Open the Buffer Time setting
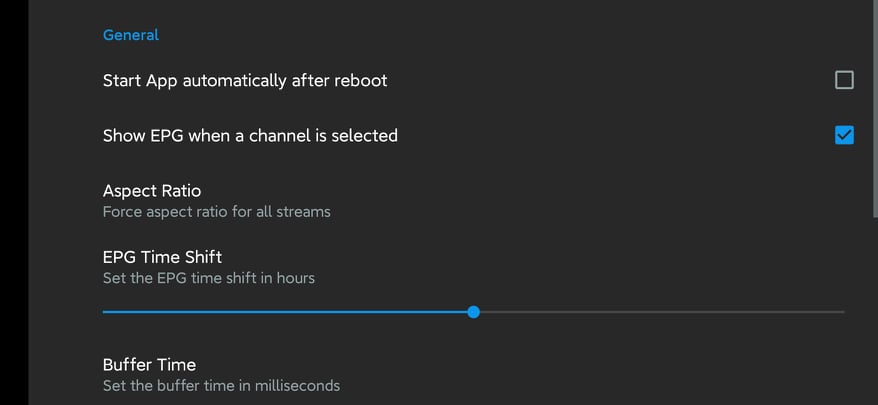This screenshot has height=405, width=878. click(x=149, y=364)
